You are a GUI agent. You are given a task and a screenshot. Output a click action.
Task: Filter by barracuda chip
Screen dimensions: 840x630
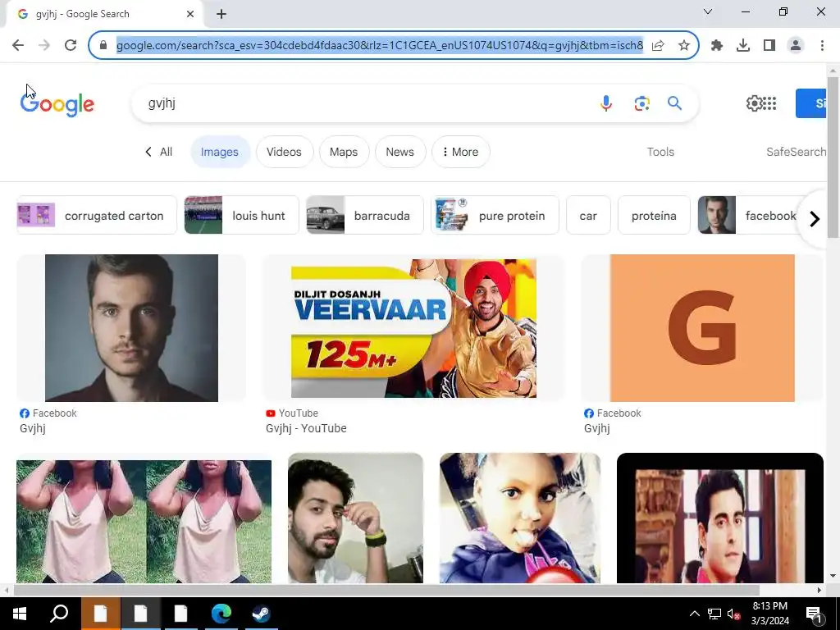point(365,216)
